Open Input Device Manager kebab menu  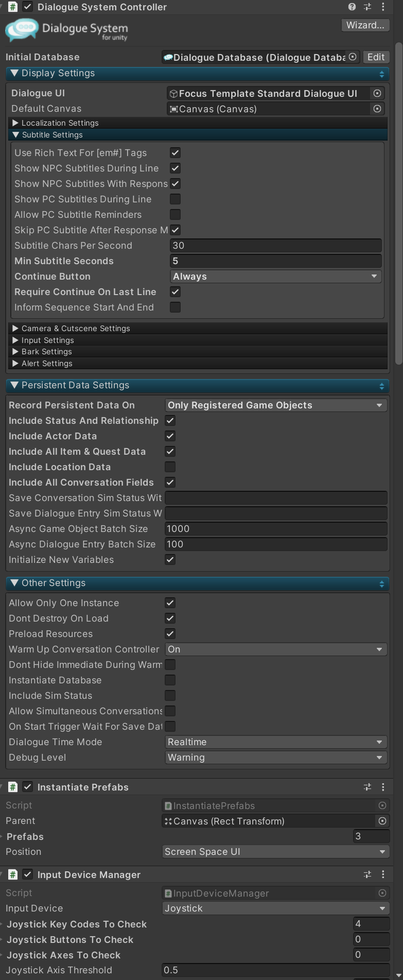[383, 874]
